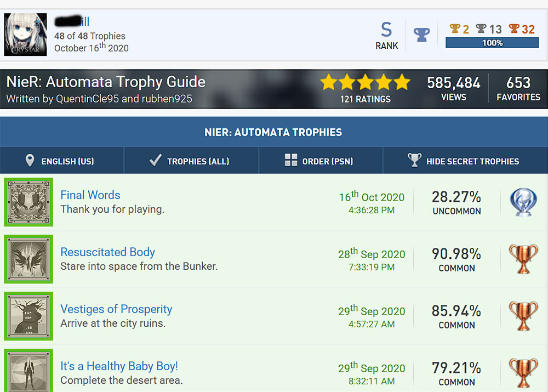Click the Vestiges of Prosperity trophy thumbnail
The width and height of the screenshot is (548, 392).
28,316
